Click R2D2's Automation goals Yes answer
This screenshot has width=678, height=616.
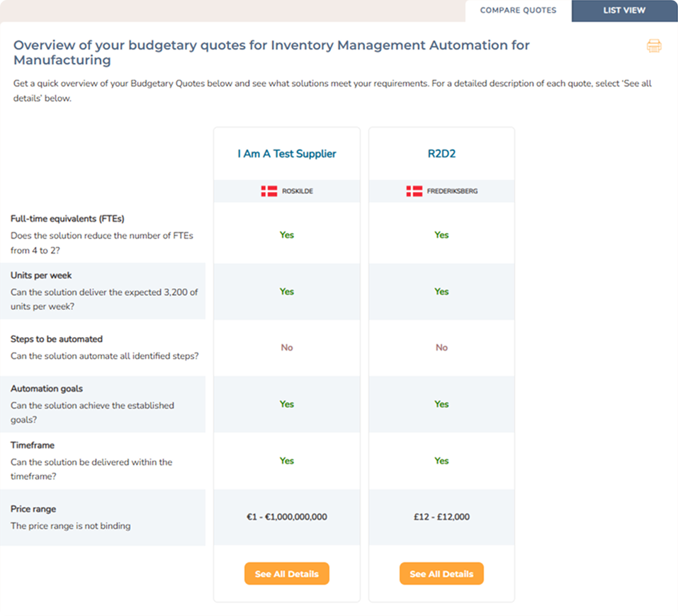click(441, 404)
